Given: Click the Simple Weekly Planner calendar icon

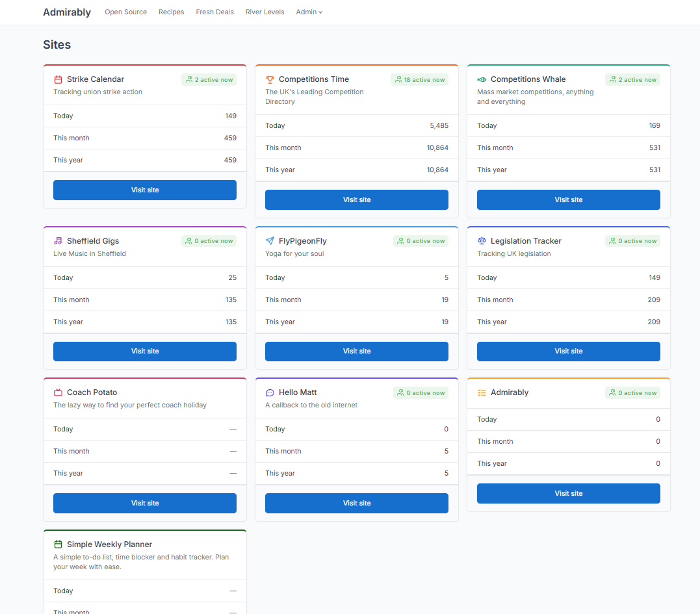Looking at the screenshot, I should (58, 544).
